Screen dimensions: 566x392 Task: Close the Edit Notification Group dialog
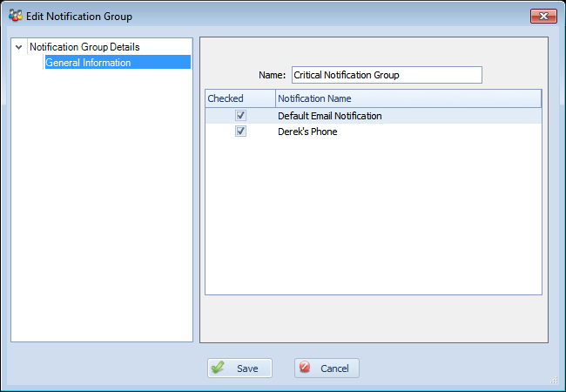[x=543, y=17]
